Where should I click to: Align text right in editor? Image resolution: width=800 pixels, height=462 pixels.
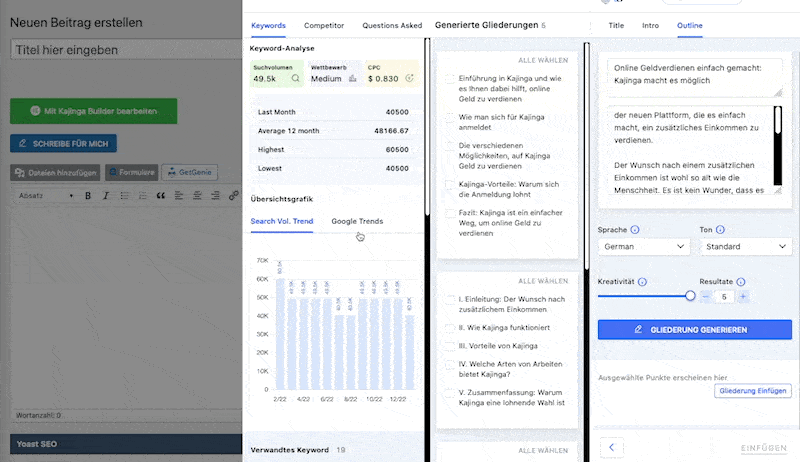pyautogui.click(x=215, y=196)
